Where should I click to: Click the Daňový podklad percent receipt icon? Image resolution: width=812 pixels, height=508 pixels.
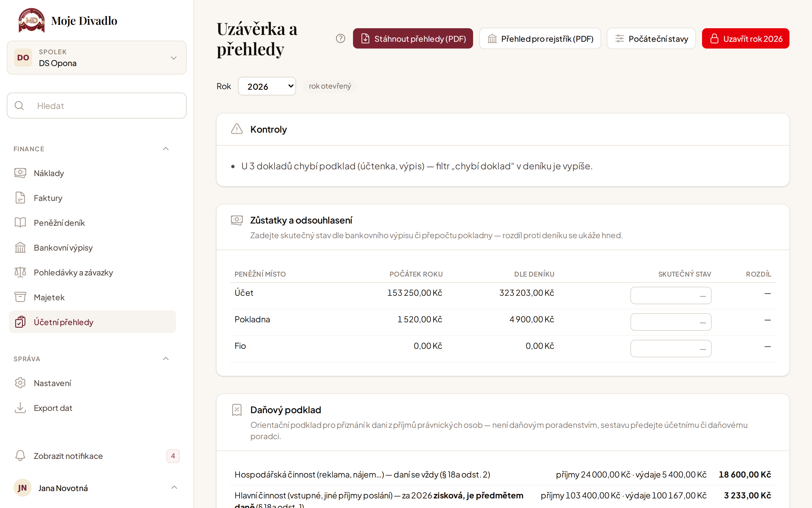(x=237, y=410)
